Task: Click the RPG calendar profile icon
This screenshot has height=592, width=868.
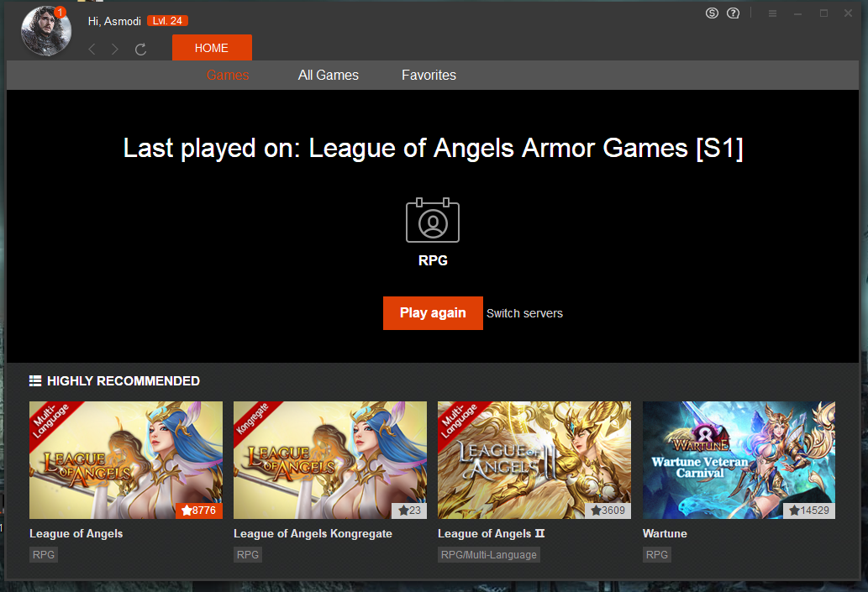Action: point(433,221)
